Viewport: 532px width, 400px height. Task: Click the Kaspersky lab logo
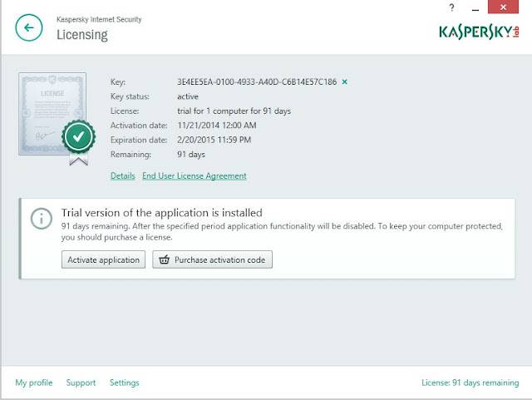[x=479, y=32]
